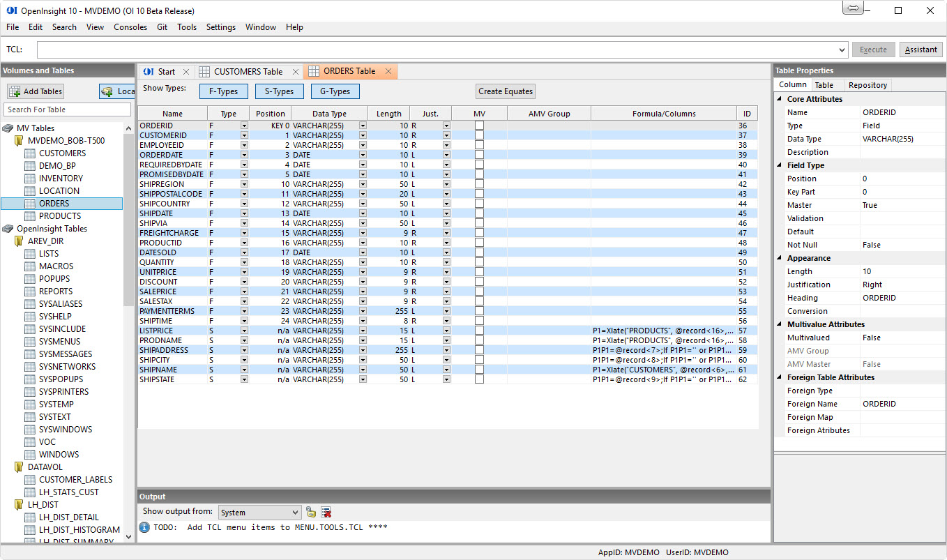947x560 pixels.
Task: Focus the Search For Table field
Action: [67, 109]
